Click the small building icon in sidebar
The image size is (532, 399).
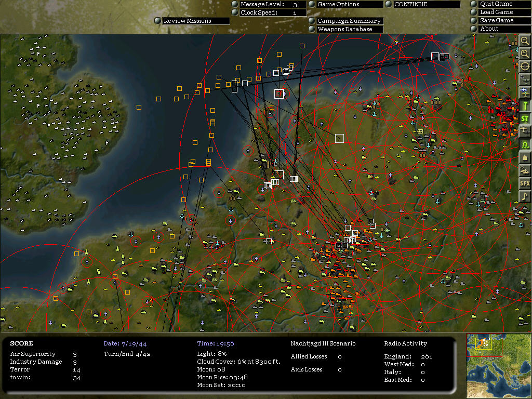[525, 157]
